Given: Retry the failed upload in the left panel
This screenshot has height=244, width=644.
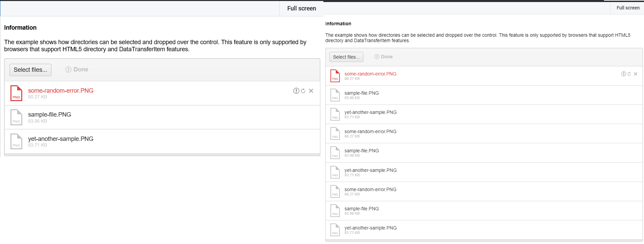Looking at the screenshot, I should pyautogui.click(x=303, y=91).
